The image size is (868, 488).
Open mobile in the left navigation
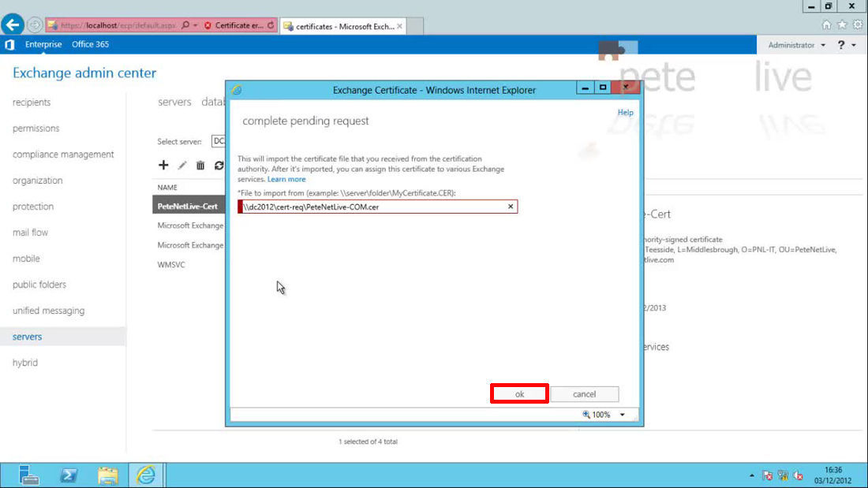click(x=26, y=259)
